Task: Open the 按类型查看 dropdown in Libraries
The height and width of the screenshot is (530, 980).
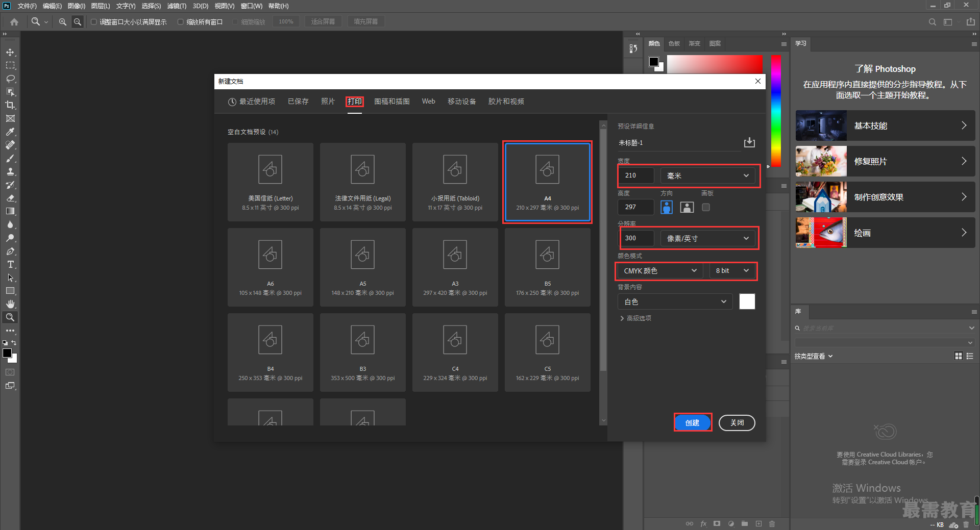Action: point(814,356)
